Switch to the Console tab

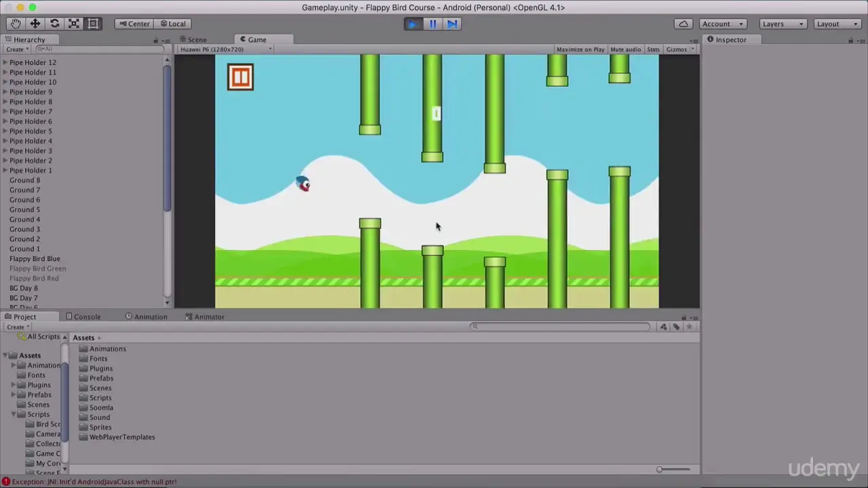pyautogui.click(x=83, y=317)
